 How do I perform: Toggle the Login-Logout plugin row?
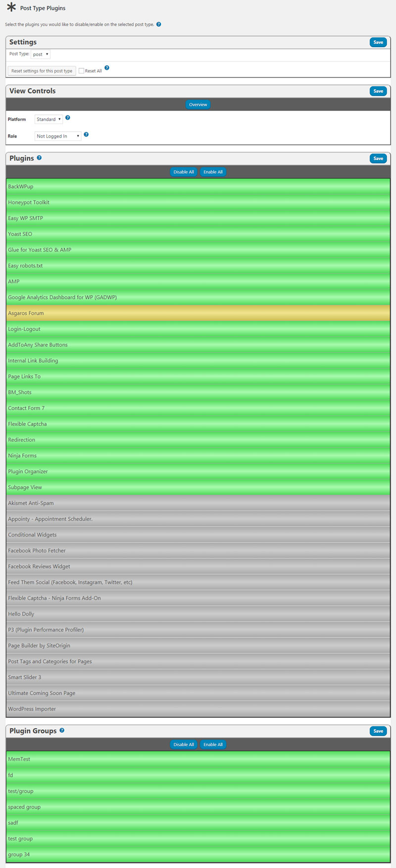point(198,329)
